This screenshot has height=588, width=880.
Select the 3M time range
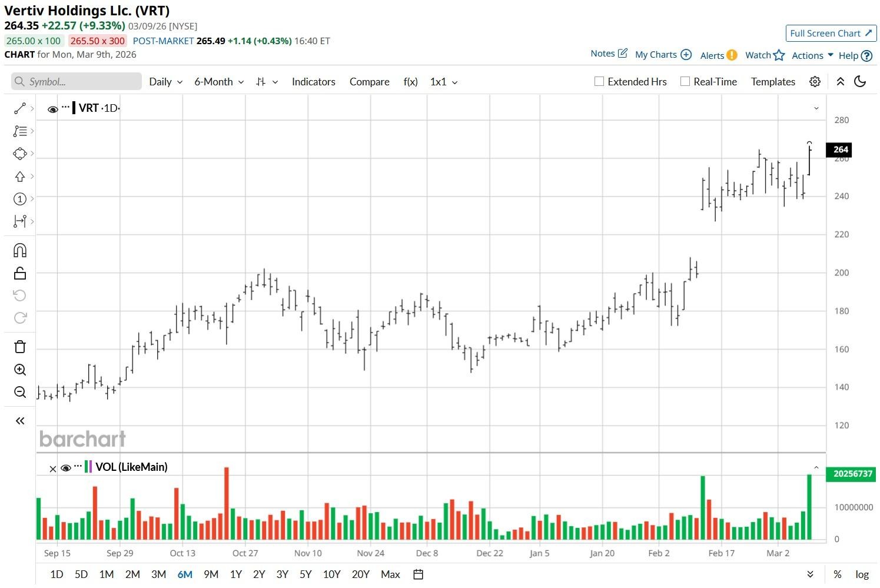[x=158, y=574]
